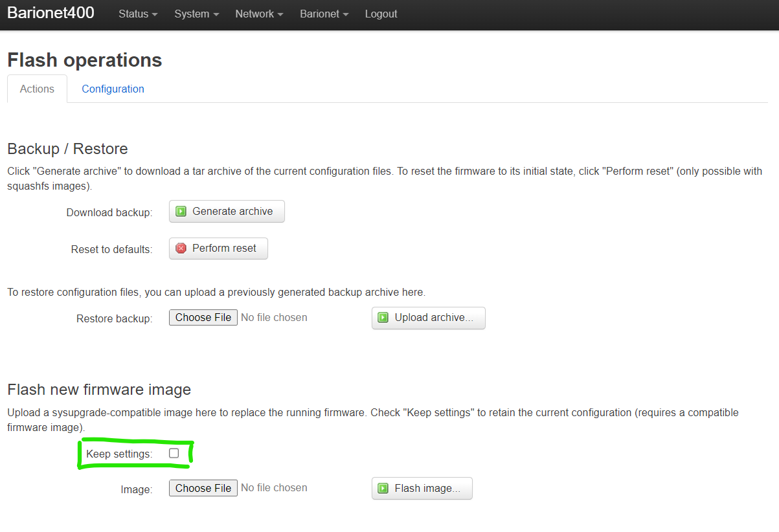Click Logout in the top navigation
The height and width of the screenshot is (532, 779).
(381, 14)
